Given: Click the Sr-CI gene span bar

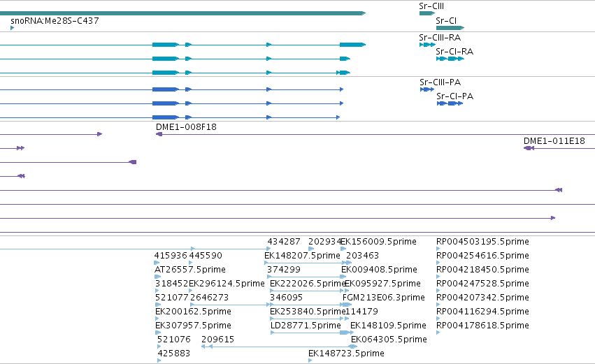Looking at the screenshot, I should pyautogui.click(x=450, y=28).
